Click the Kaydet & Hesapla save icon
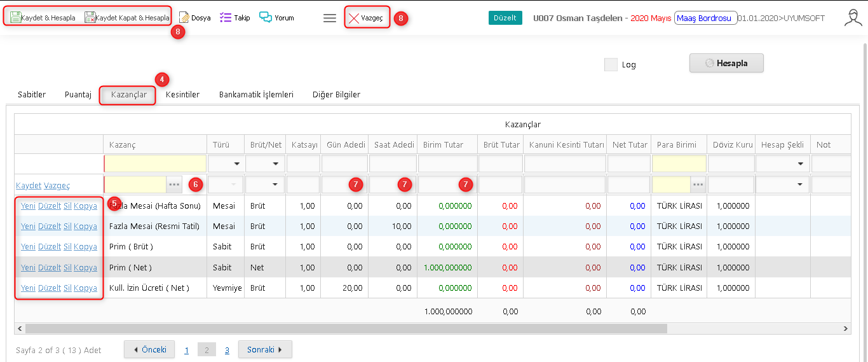This screenshot has height=362, width=868. tap(15, 18)
